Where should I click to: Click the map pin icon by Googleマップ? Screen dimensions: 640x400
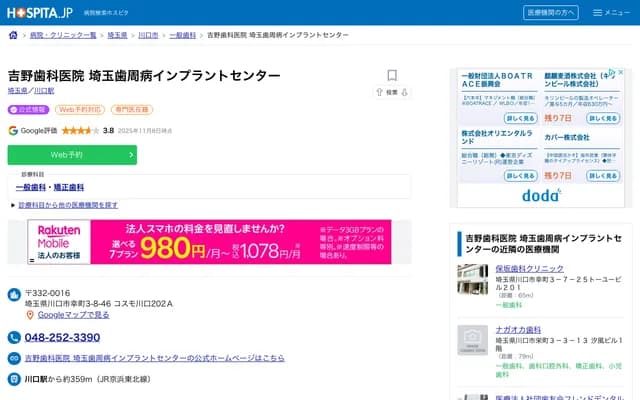(30, 315)
